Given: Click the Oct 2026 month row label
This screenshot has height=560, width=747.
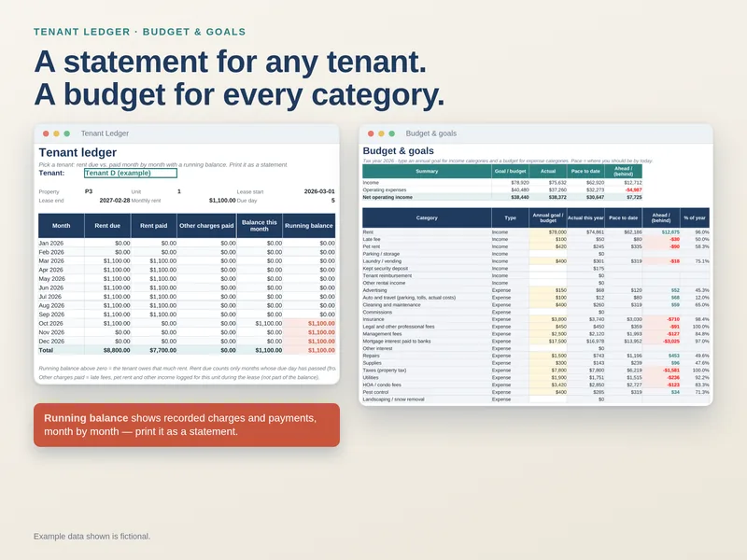Looking at the screenshot, I should (51, 323).
